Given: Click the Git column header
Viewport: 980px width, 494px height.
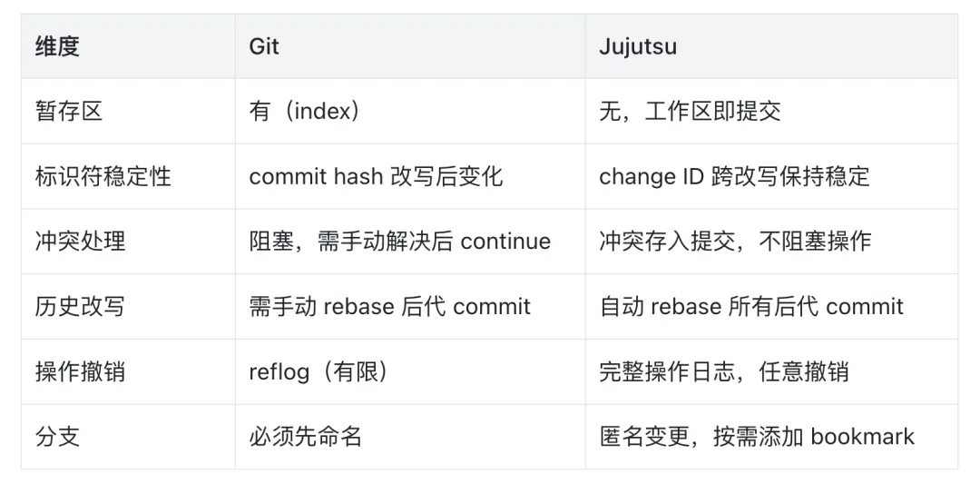Looking at the screenshot, I should pyautogui.click(x=264, y=46).
